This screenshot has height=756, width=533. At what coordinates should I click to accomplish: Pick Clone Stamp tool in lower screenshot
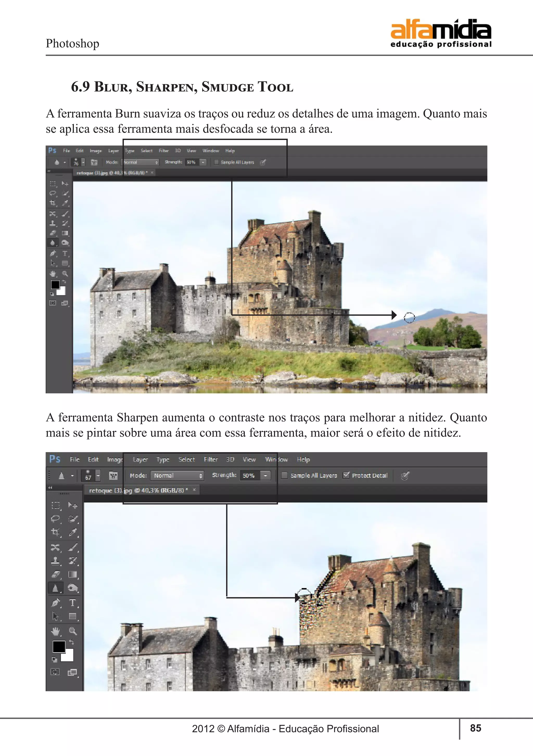click(55, 560)
